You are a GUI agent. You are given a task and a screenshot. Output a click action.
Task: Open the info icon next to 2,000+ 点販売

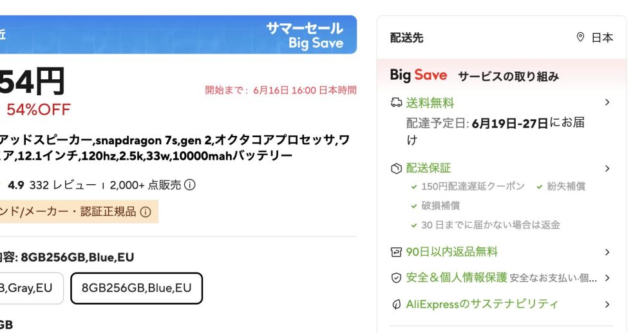(190, 185)
